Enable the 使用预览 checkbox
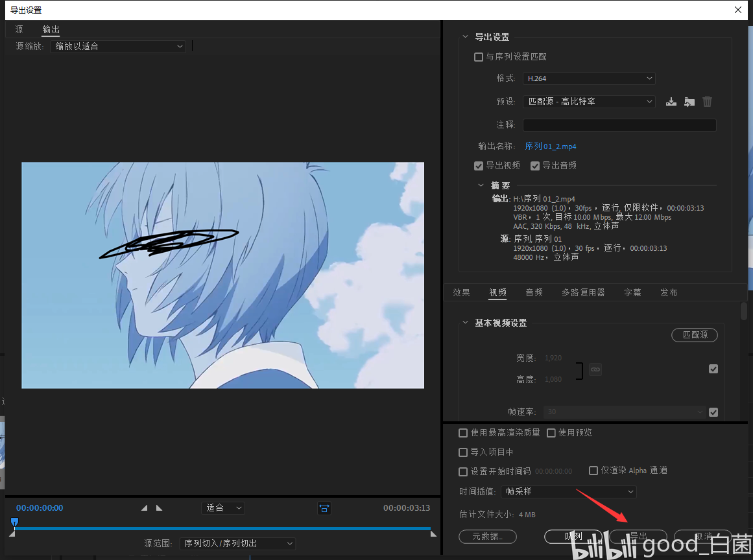The height and width of the screenshot is (560, 753). click(551, 433)
